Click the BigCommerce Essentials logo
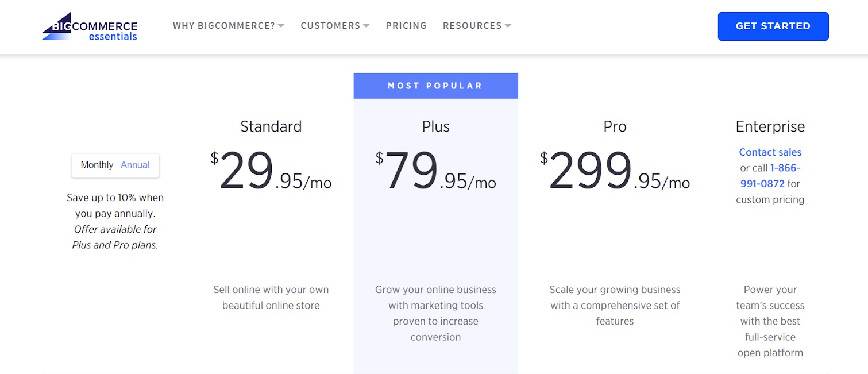868x374 pixels. [x=90, y=26]
